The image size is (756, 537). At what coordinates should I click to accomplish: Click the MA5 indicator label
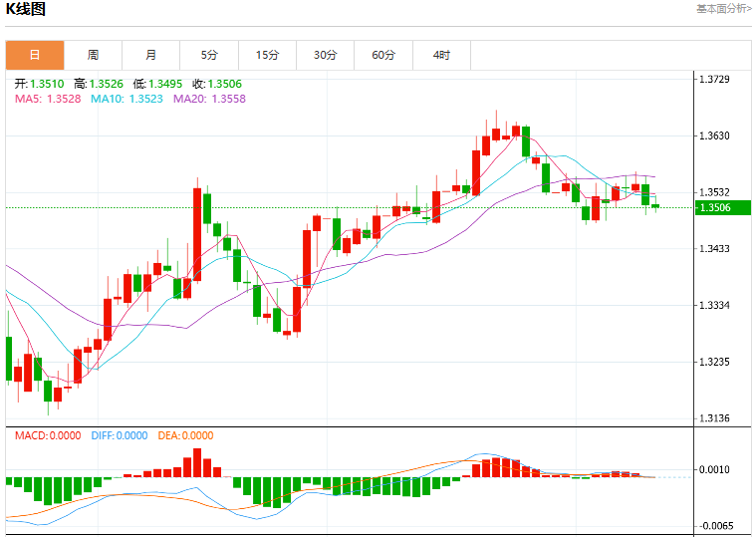tap(48, 99)
